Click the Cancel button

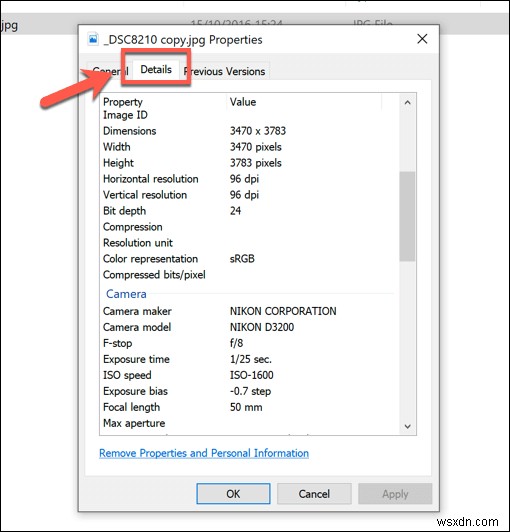click(314, 494)
